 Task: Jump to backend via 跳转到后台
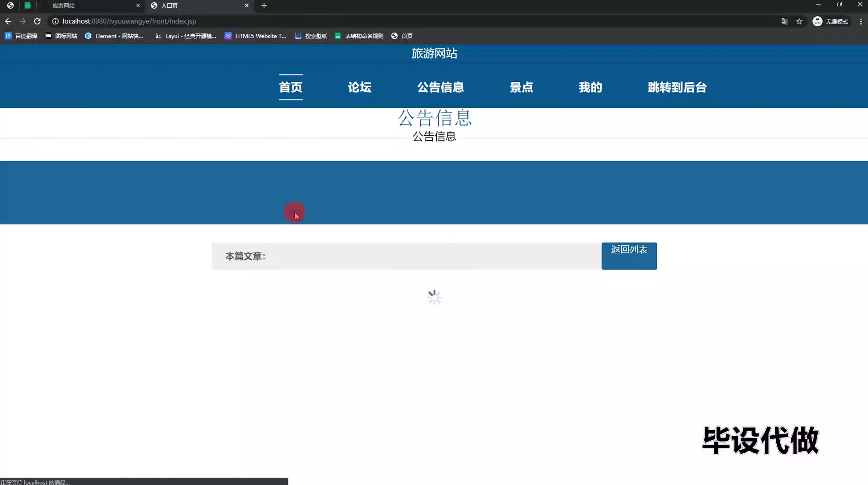[x=677, y=87]
